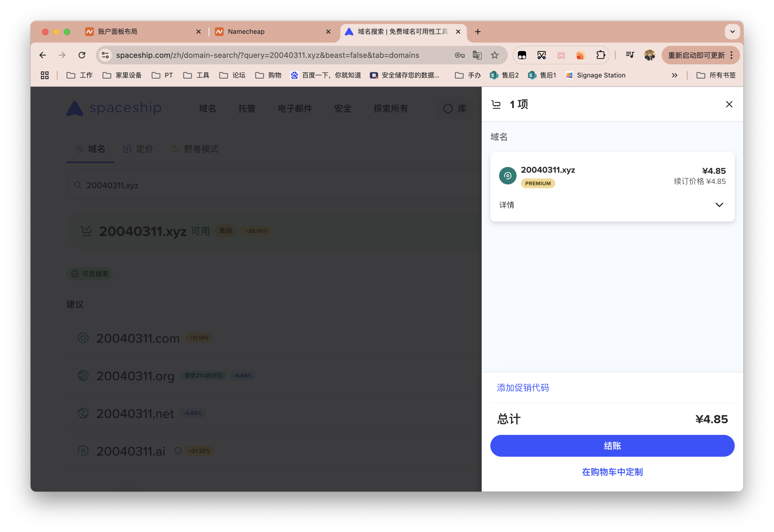774x532 pixels.
Task: Expand the 详情 details chevron
Action: [x=719, y=205]
